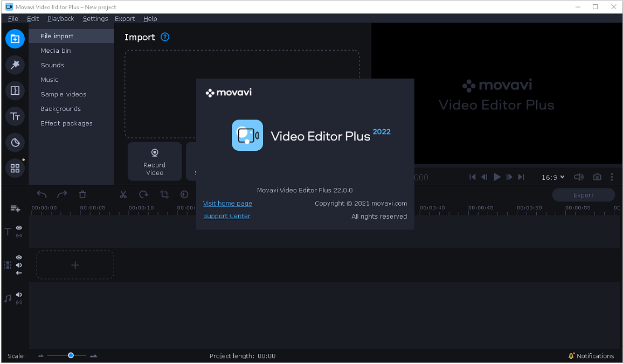623x364 pixels.
Task: Click zoom in timeline scale icon
Action: [x=93, y=356]
